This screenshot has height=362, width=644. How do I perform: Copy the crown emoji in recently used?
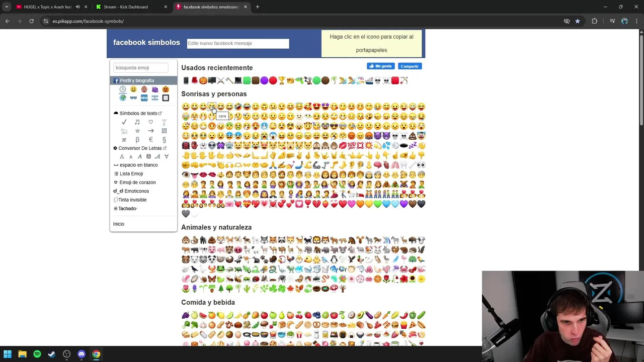(x=290, y=80)
